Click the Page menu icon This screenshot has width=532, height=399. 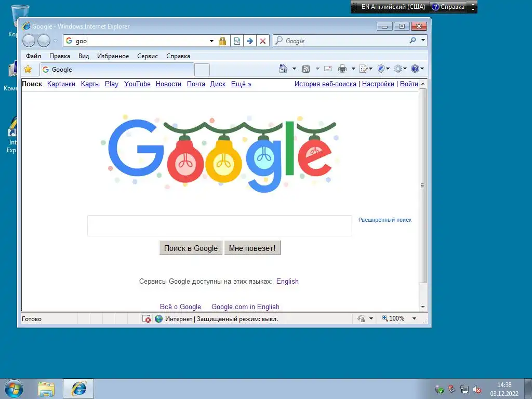[363, 69]
